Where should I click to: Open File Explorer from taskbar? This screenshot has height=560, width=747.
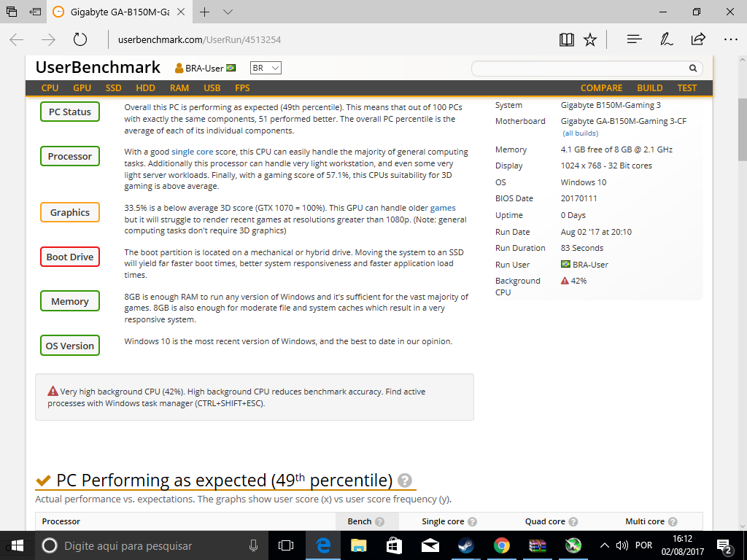tap(358, 545)
